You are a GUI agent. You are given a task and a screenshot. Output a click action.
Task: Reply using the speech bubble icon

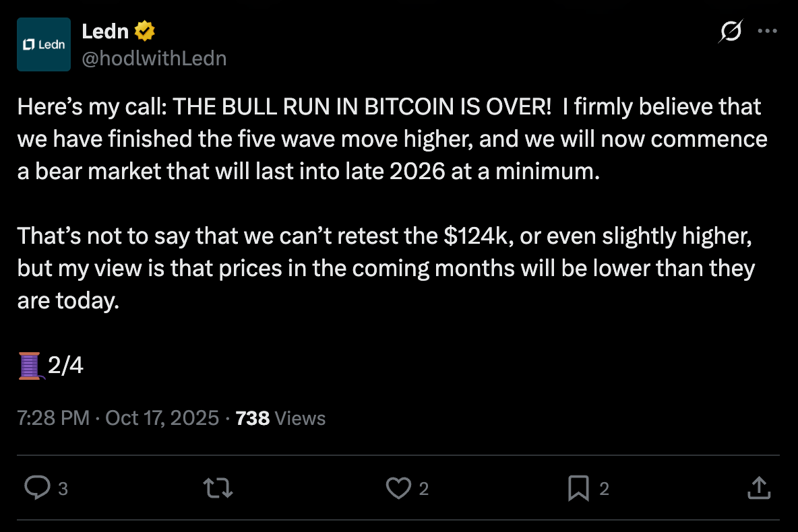[x=38, y=488]
